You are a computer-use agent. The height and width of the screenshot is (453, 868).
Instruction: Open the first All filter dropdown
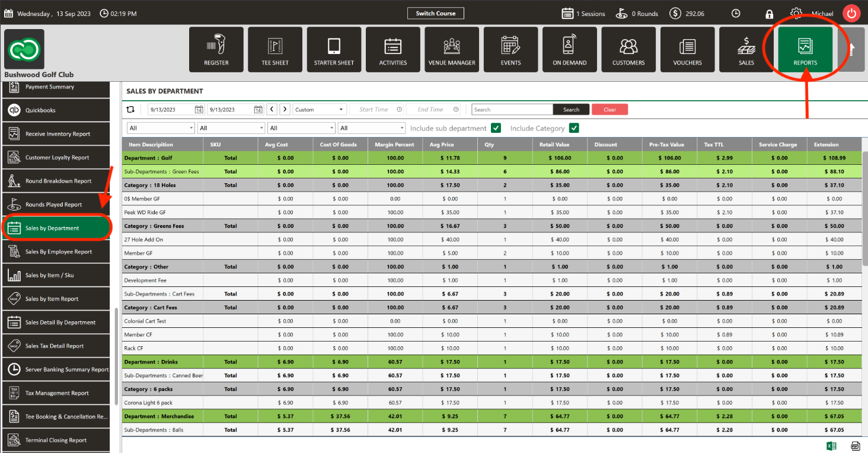click(x=161, y=128)
